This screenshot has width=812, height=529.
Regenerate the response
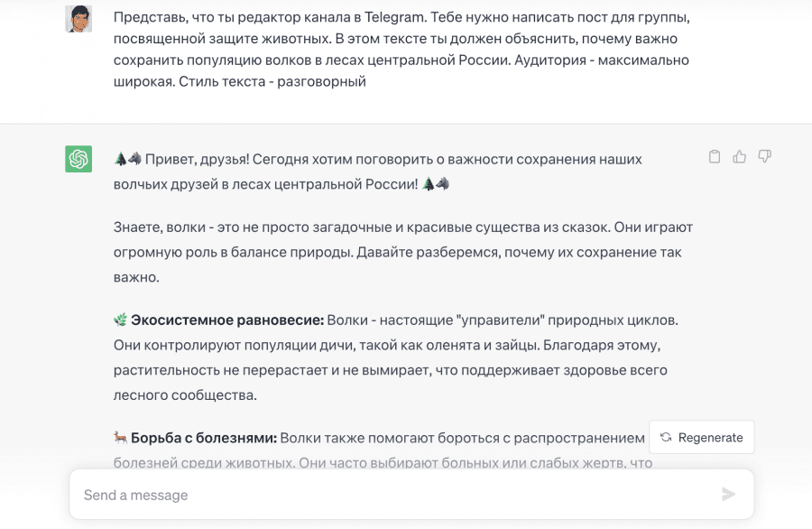702,437
